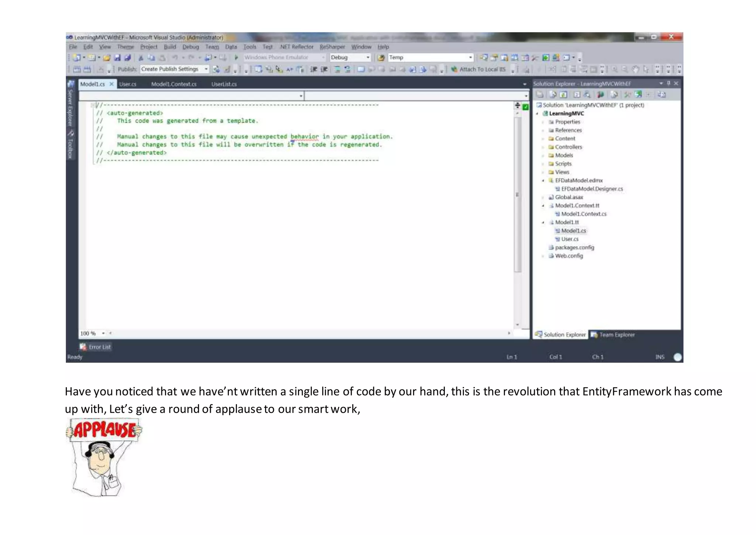Open the Tools menu
The height and width of the screenshot is (535, 756).
click(x=250, y=47)
